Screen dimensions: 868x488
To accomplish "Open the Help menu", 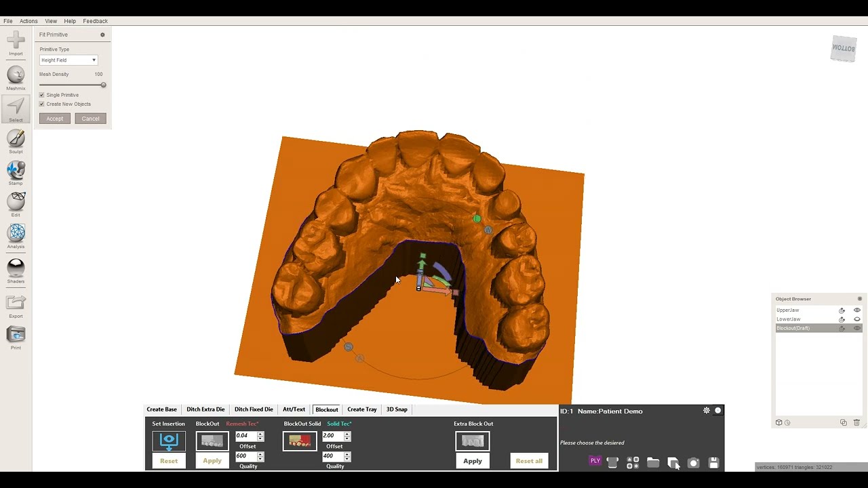I will (70, 21).
